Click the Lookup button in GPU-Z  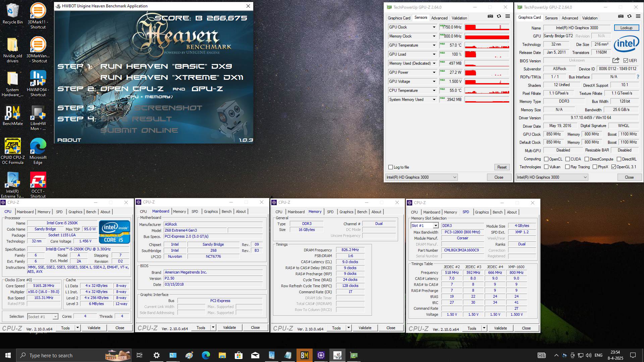pyautogui.click(x=626, y=28)
